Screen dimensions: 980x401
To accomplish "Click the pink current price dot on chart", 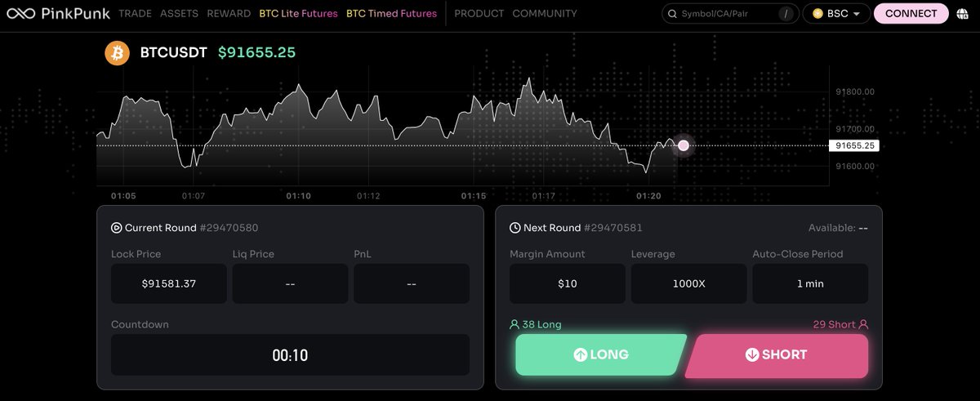I will (x=684, y=145).
